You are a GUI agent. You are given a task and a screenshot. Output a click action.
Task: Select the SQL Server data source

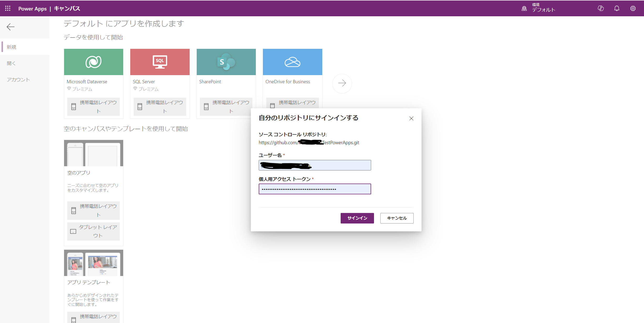(x=160, y=62)
